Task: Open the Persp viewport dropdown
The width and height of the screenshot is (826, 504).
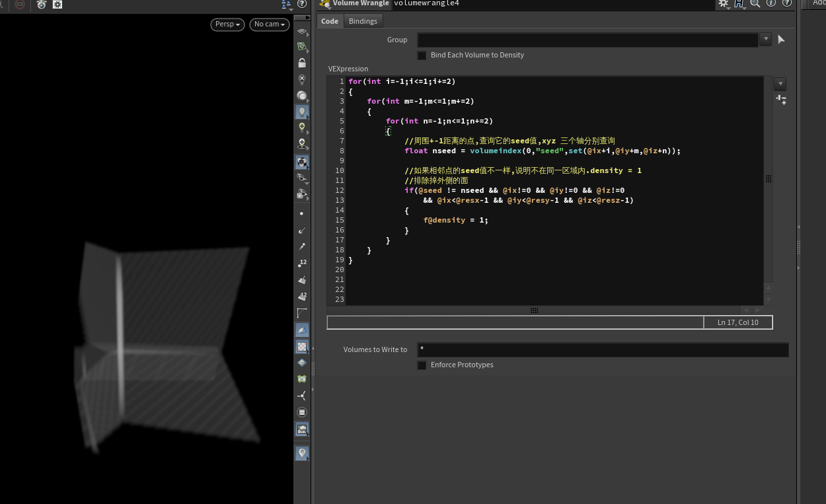Action: (x=227, y=24)
